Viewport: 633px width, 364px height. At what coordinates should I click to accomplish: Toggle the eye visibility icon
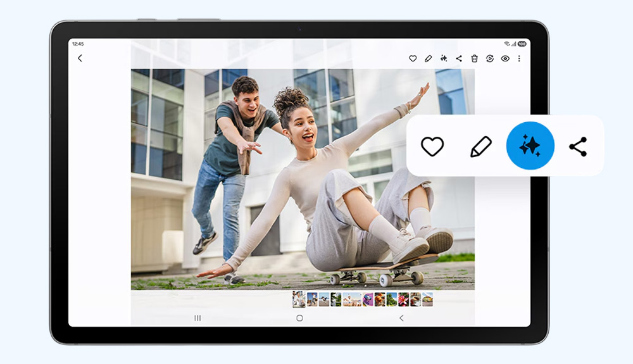[x=505, y=58]
